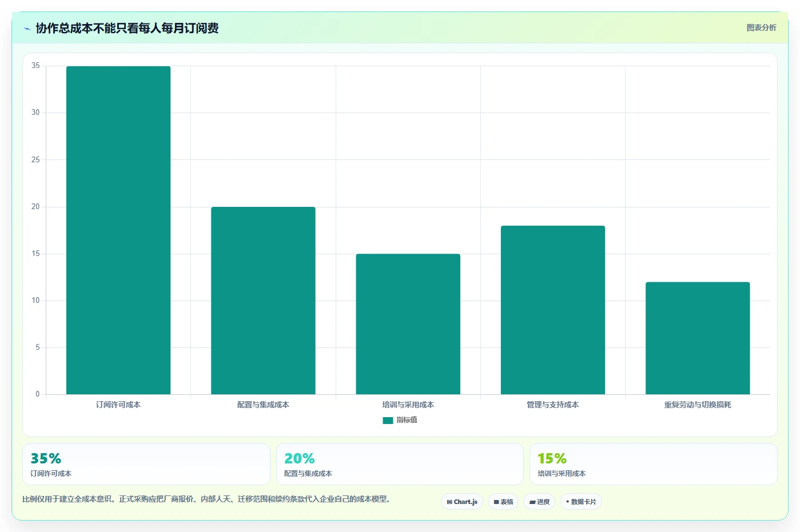800x532 pixels.
Task: Open the 35% 订阅许可成本 card
Action: pos(146,464)
